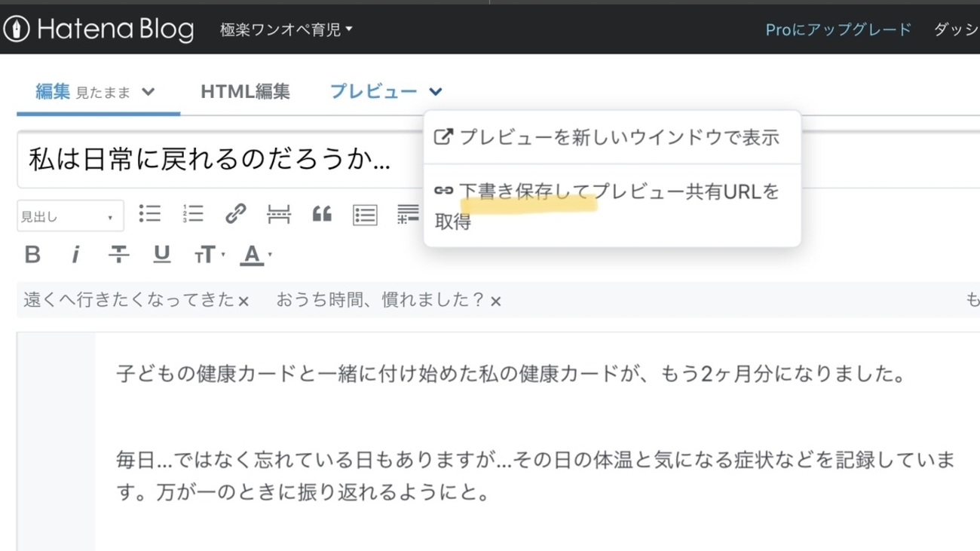The image size is (980, 551).
Task: Remove the おうち時間、慣れました？ tag
Action: coord(495,302)
